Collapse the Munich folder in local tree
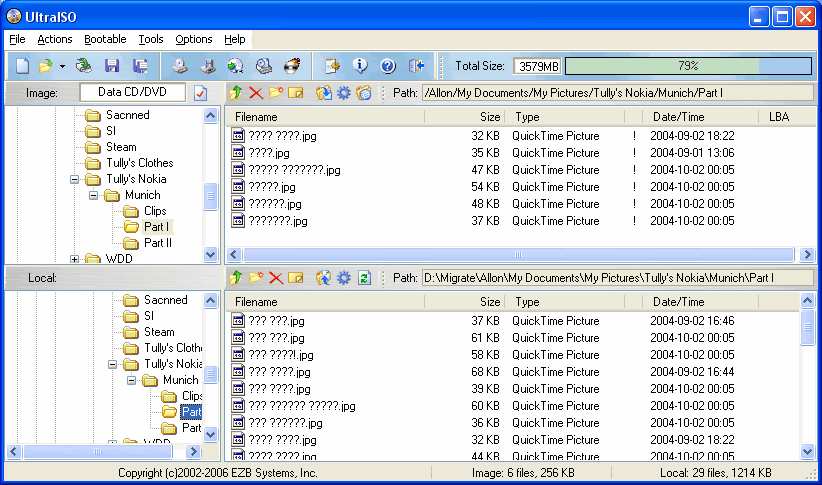Viewport: 822px width, 485px height. [x=130, y=380]
